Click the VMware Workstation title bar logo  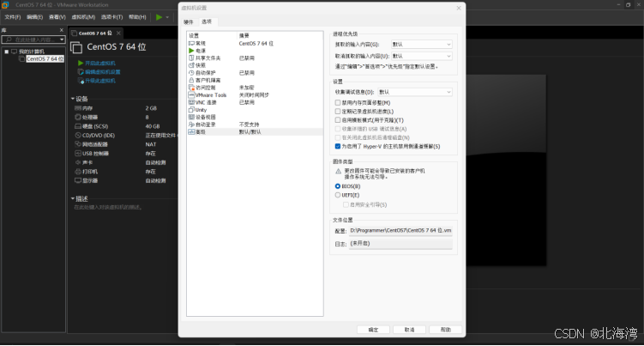(x=5, y=5)
